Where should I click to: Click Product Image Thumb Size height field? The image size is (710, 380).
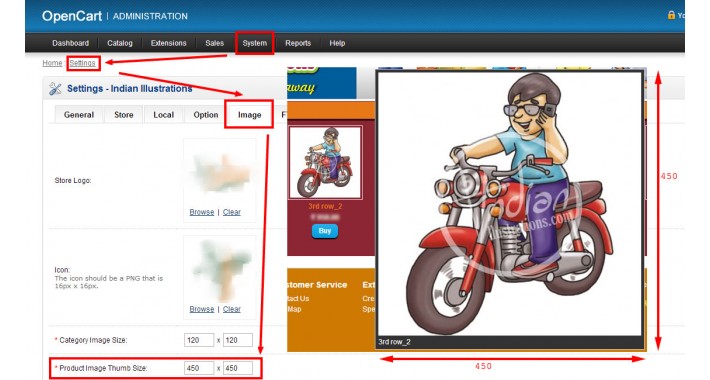[x=238, y=368]
